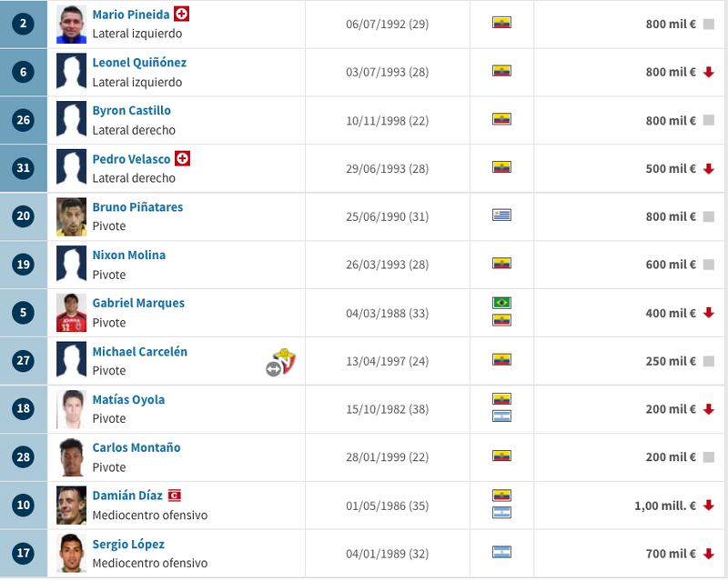This screenshot has width=728, height=581.
Task: Open Carlos Montaño's name link
Action: pyautogui.click(x=136, y=447)
